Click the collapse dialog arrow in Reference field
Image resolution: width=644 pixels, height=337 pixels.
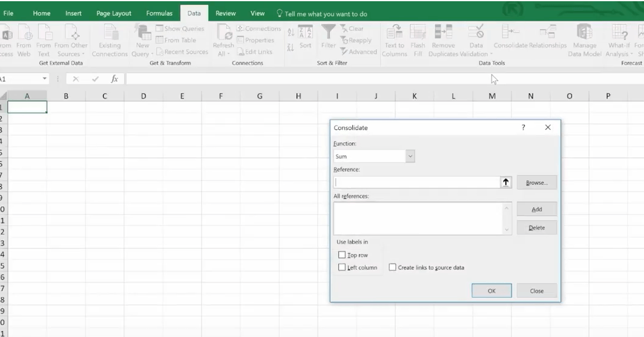point(506,182)
